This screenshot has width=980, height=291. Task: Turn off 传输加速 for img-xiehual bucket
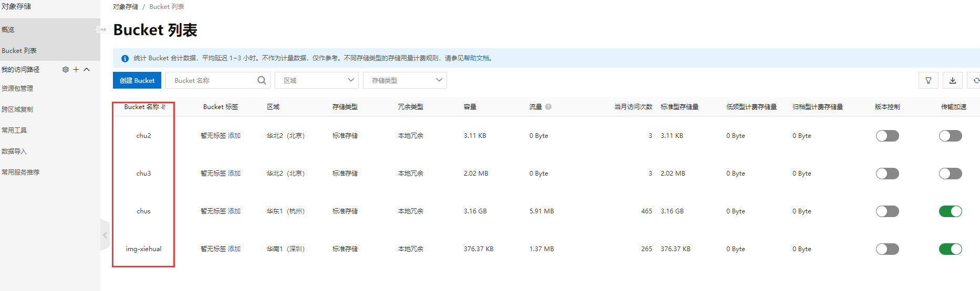tap(950, 249)
